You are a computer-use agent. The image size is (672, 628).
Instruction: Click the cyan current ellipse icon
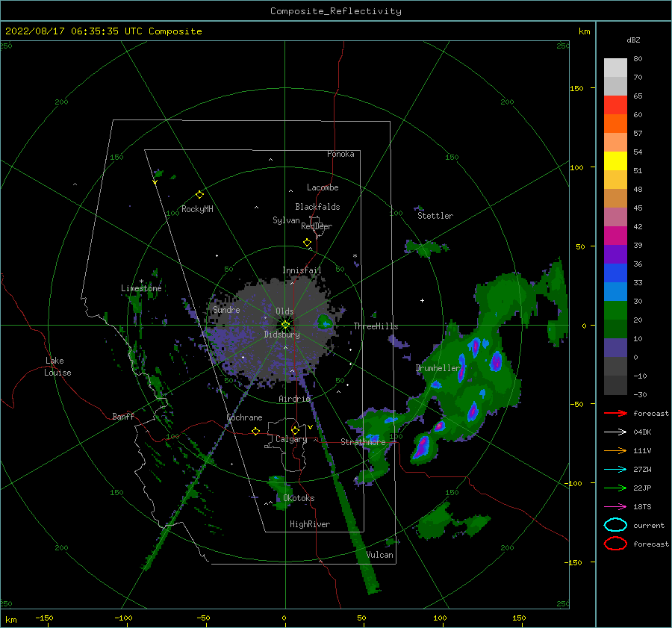(x=615, y=525)
